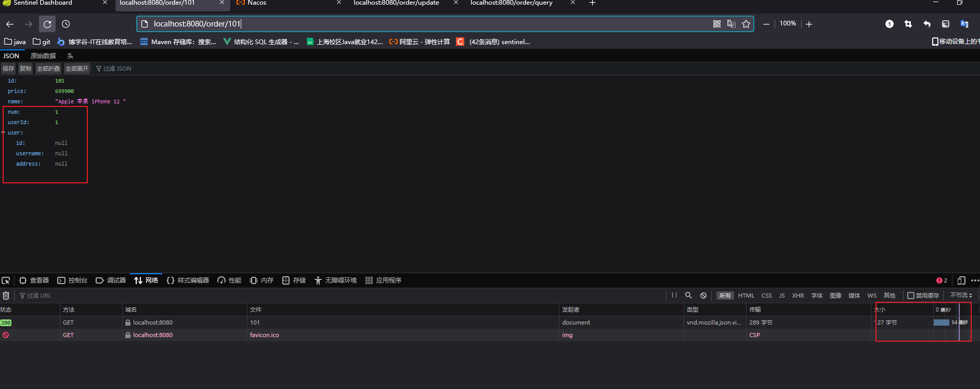980x389 pixels.
Task: Open the 控制台 devtools tab
Action: [72, 280]
